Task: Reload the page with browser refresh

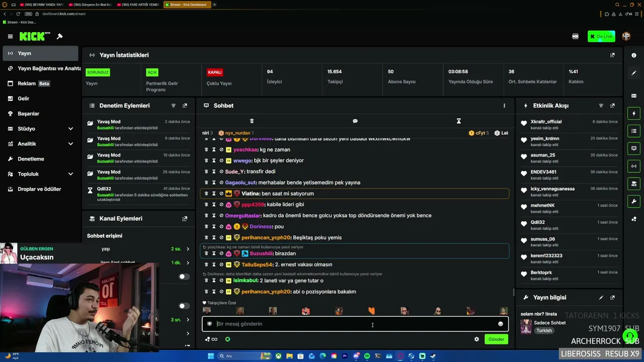Action: tap(19, 14)
